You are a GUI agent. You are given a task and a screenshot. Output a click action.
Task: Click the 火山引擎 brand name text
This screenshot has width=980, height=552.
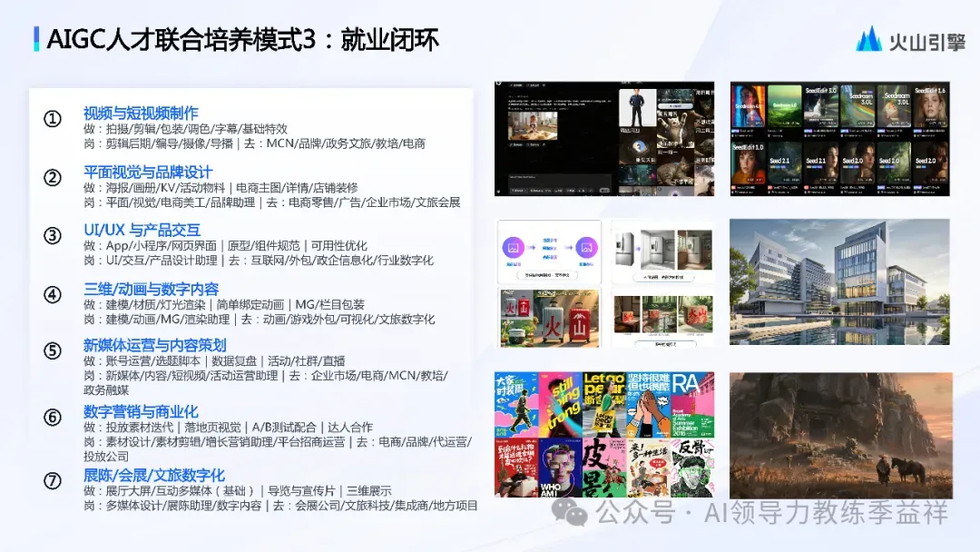pyautogui.click(x=926, y=41)
